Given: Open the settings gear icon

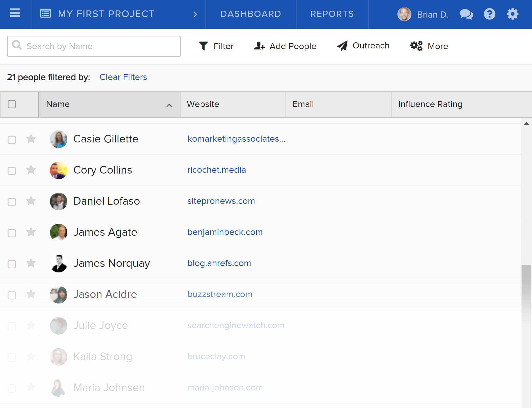Looking at the screenshot, I should tap(512, 14).
